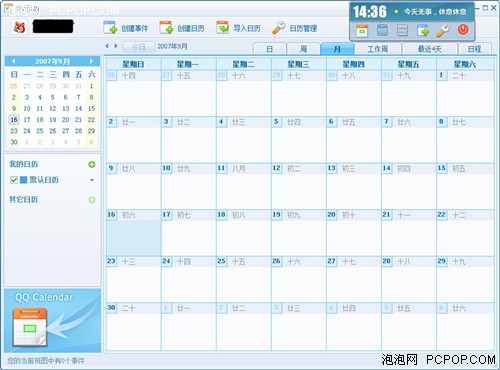
Task: Click the 导入日历 (import calendar) toolbar icon
Action: [x=223, y=28]
